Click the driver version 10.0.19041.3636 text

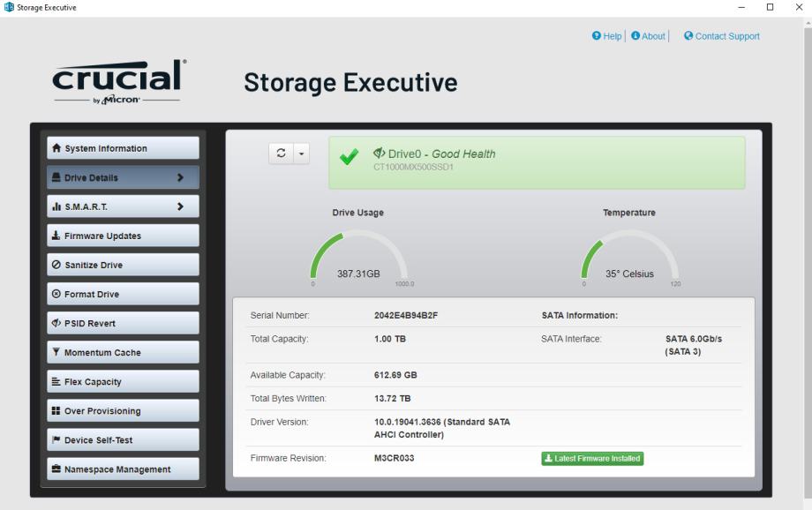tap(441, 428)
